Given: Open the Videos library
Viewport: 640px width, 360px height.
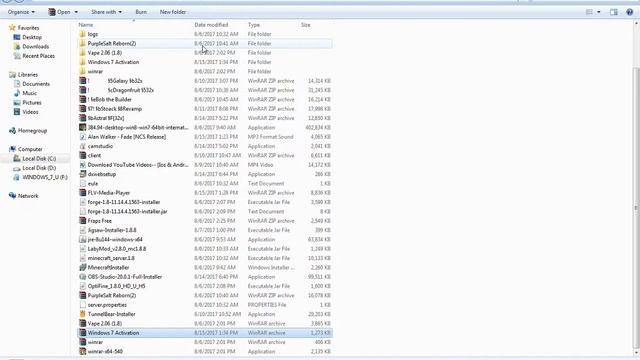Looking at the screenshot, I should click(x=30, y=112).
